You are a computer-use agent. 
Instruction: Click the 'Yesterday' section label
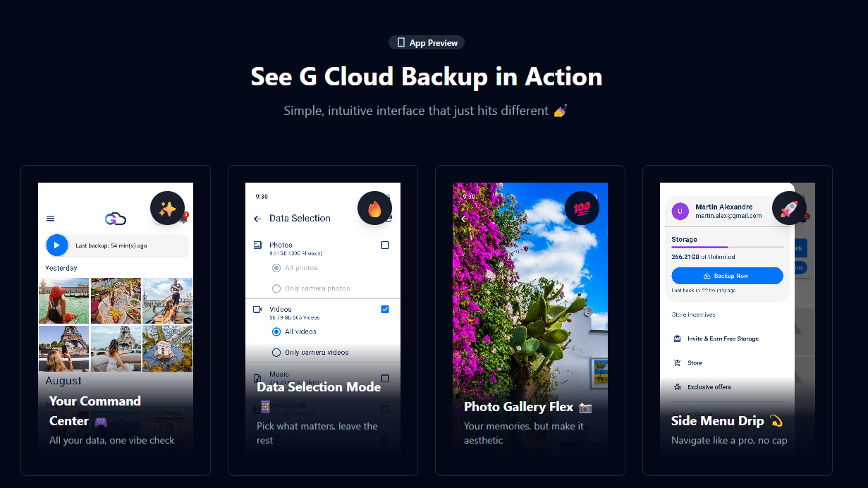pos(61,268)
